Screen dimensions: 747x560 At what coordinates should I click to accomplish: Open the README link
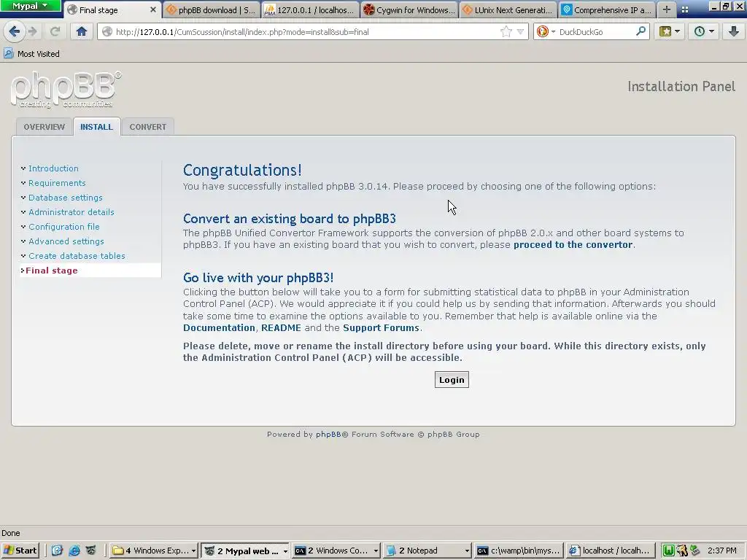point(281,327)
